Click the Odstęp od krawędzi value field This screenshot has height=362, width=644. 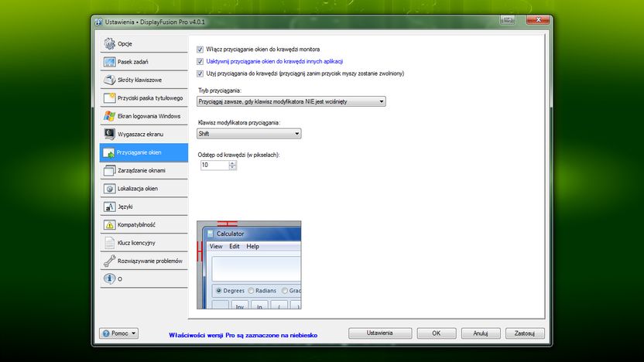(214, 165)
